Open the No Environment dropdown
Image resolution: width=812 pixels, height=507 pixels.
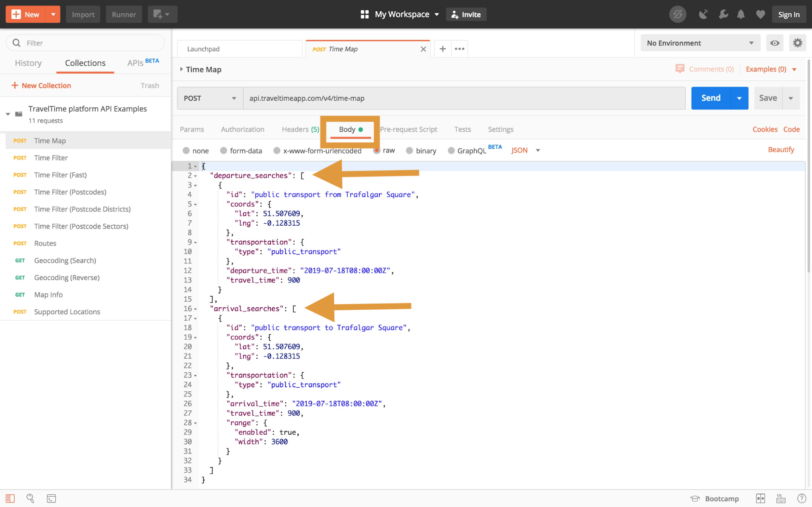point(700,43)
